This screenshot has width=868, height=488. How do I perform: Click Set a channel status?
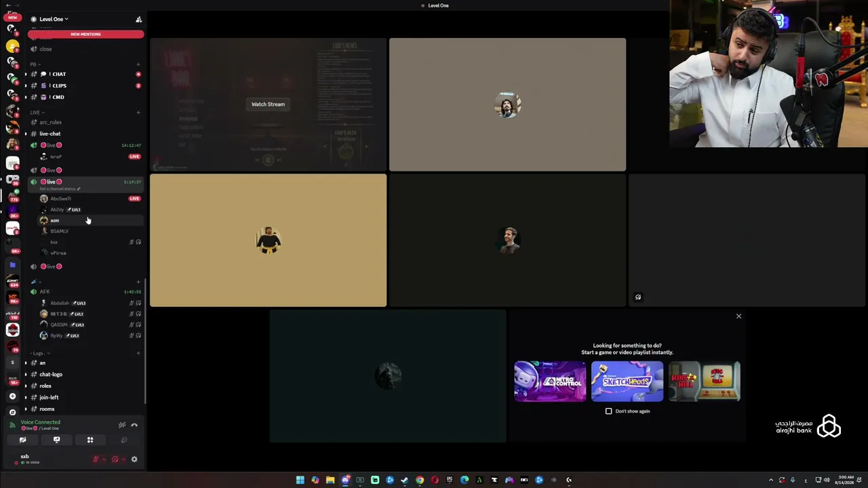pyautogui.click(x=60, y=189)
